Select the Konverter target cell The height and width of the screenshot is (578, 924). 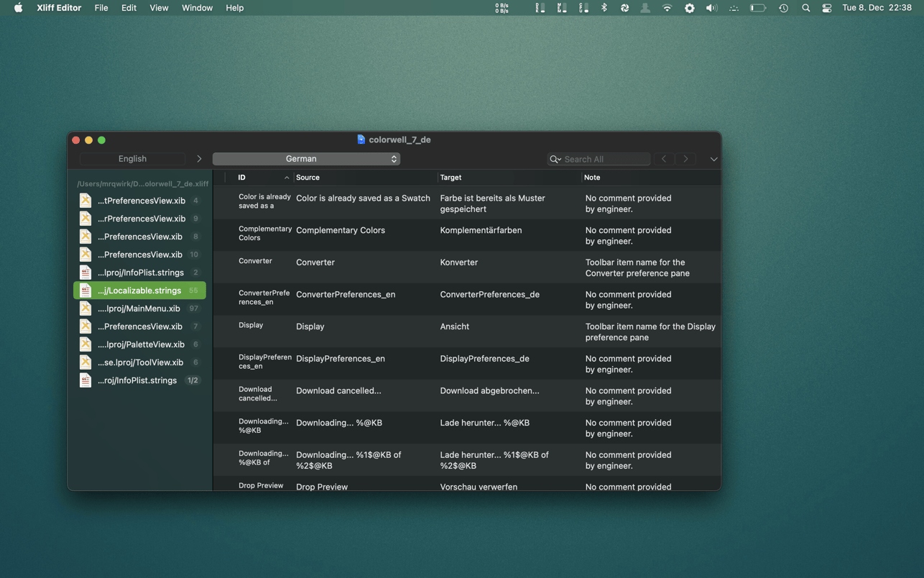coord(459,262)
